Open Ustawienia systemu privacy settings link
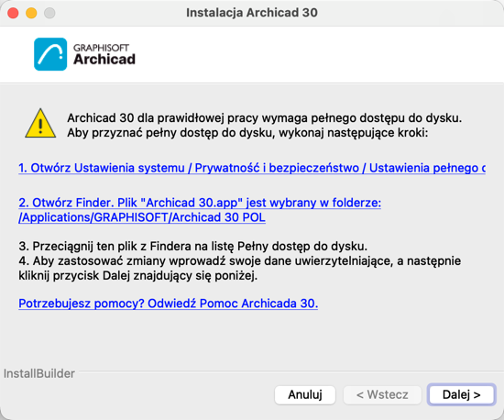The width and height of the screenshot is (504, 420). pyautogui.click(x=252, y=168)
